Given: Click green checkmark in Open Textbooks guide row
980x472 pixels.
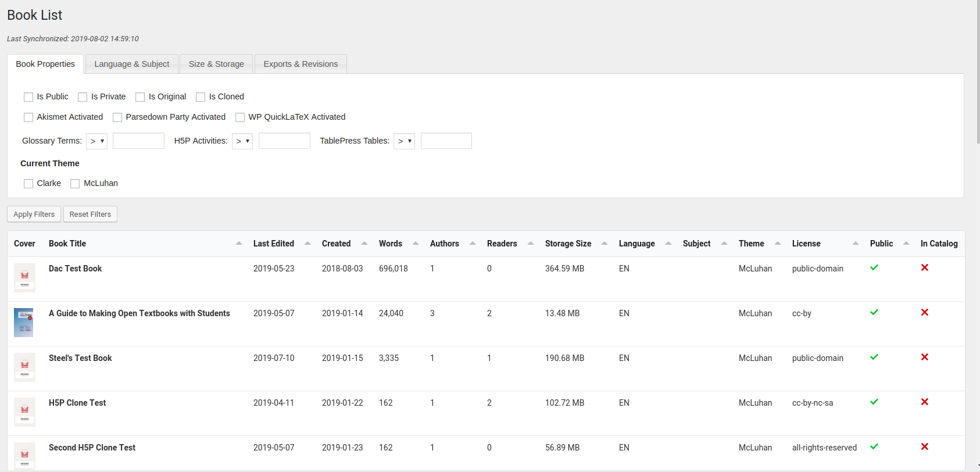Looking at the screenshot, I should point(874,313).
